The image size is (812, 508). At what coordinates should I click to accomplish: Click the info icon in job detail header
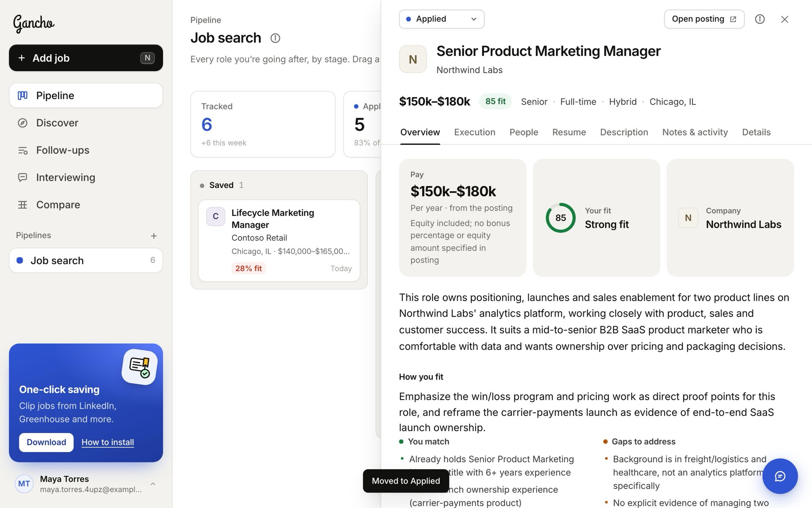(x=760, y=19)
